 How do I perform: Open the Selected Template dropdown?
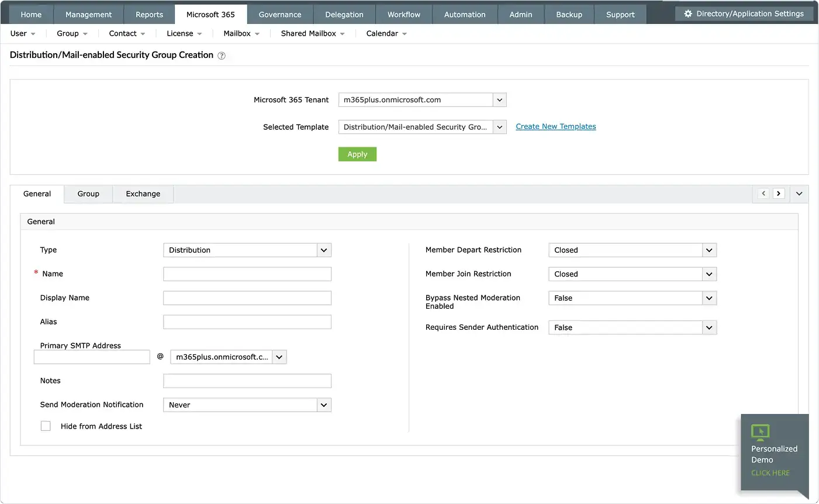pos(499,127)
